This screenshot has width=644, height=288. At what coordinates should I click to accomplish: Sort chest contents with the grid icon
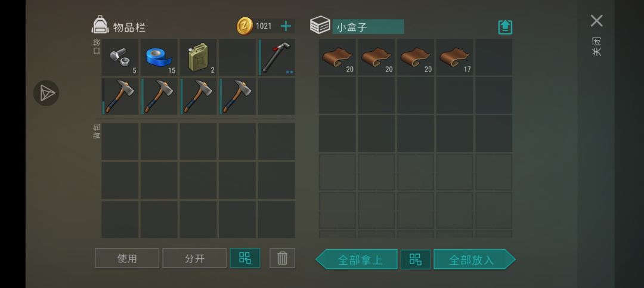pyautogui.click(x=416, y=259)
